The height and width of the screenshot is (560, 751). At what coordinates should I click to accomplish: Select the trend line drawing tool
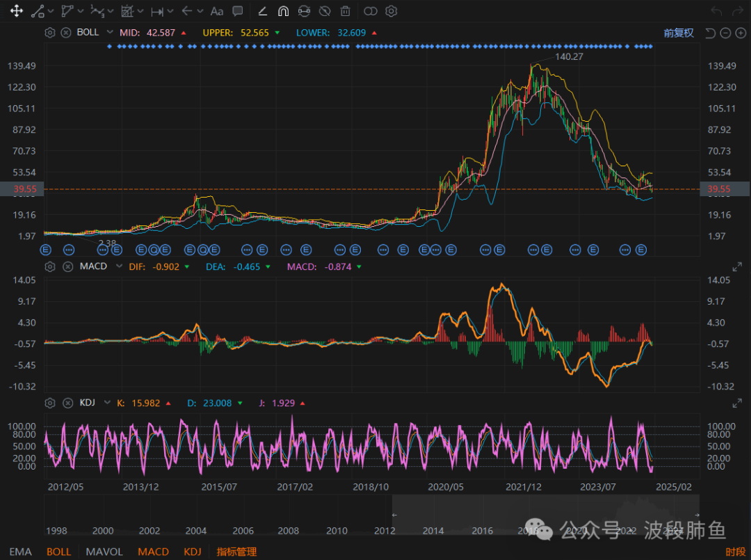click(x=38, y=11)
